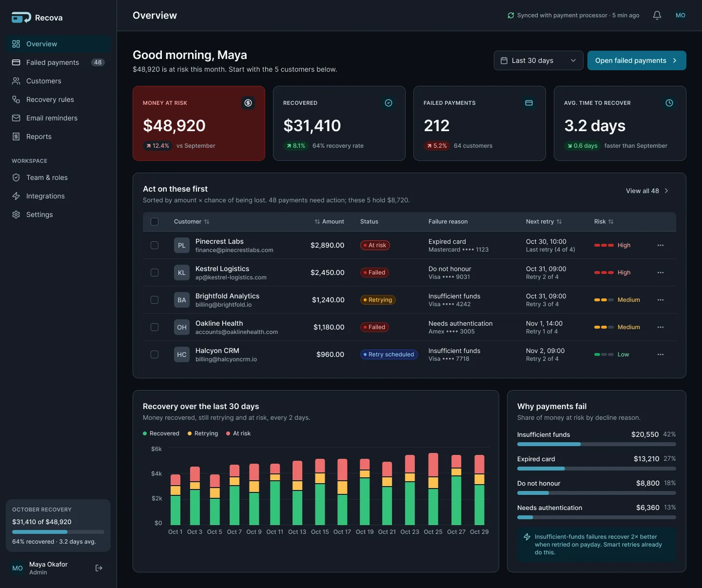Sort table by Amount column
The image size is (702, 588).
329,222
